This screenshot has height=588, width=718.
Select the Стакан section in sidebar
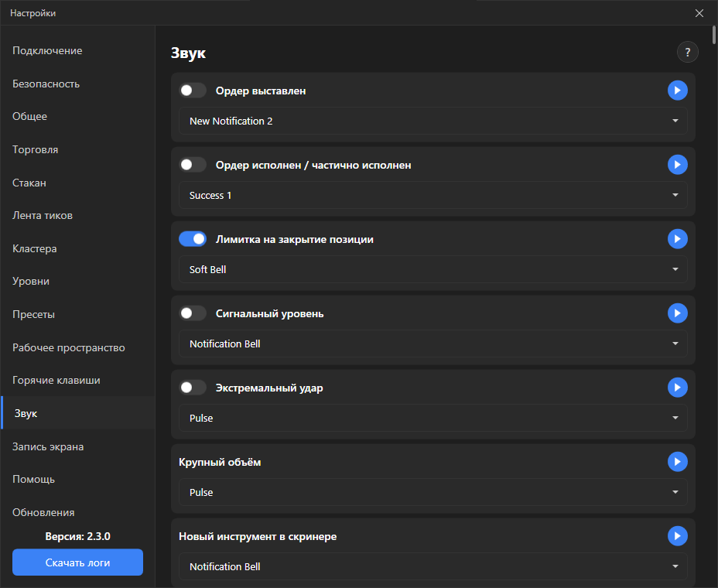point(78,183)
